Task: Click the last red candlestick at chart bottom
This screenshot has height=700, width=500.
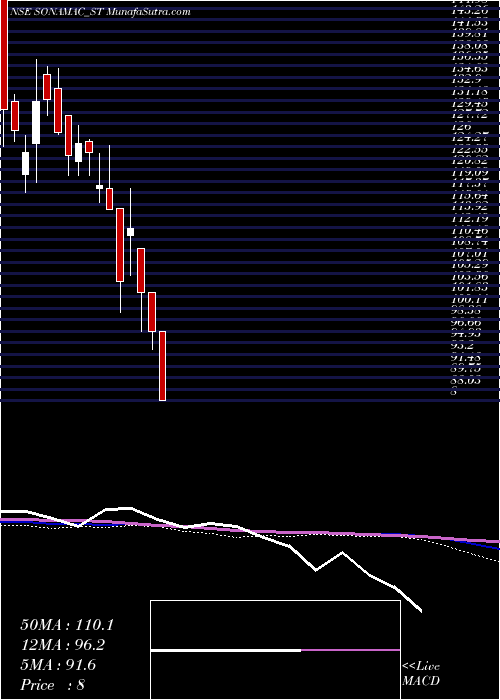Action: coord(162,366)
